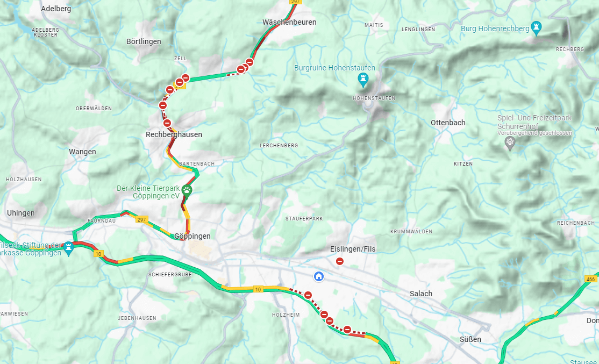Image resolution: width=599 pixels, height=364 pixels.
Task: Select the Adelberg place label
Action: click(56, 9)
